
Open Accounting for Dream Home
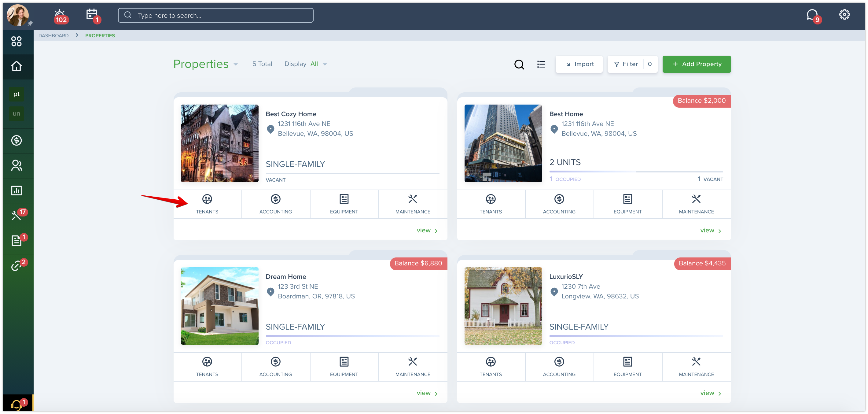[x=275, y=367]
